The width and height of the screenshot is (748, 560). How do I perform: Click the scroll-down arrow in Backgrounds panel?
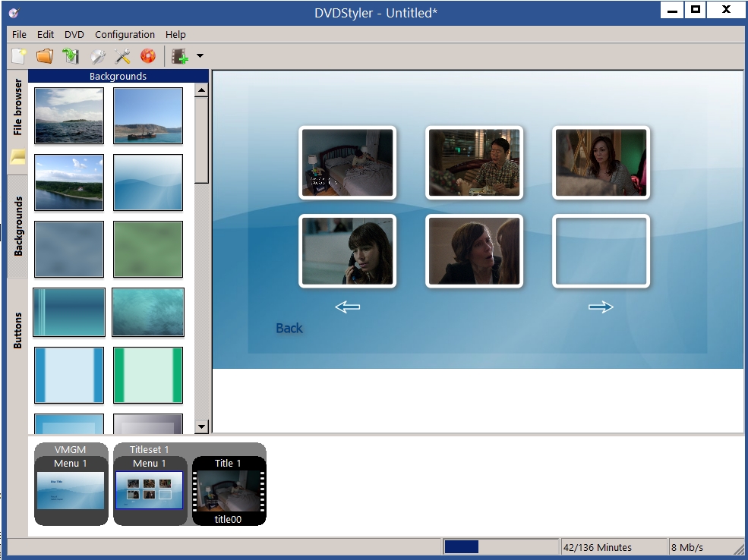pyautogui.click(x=201, y=426)
